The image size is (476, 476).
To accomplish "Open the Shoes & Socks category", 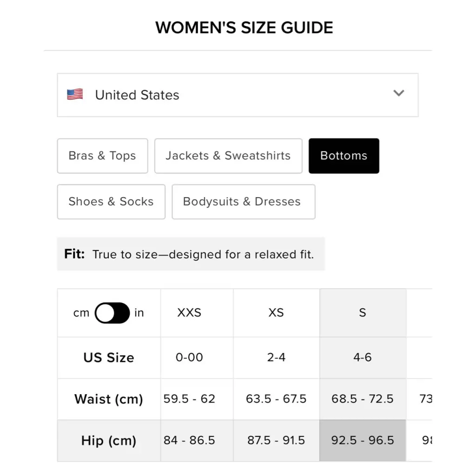I will [x=111, y=202].
